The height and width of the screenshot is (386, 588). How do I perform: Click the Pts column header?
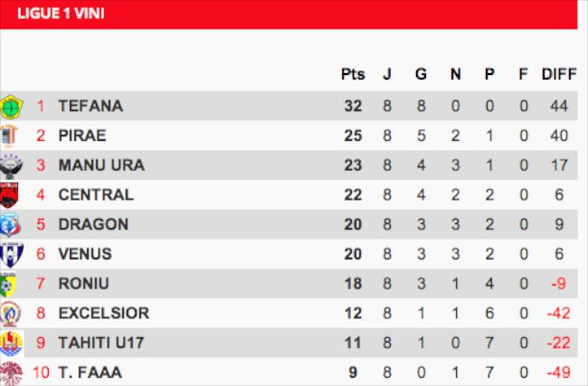tap(352, 74)
